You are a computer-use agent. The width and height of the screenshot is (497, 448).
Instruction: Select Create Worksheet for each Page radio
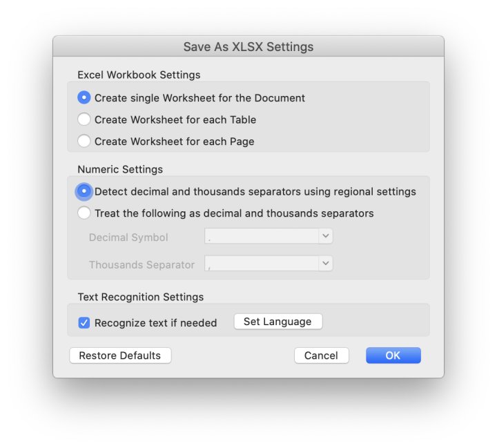(x=84, y=142)
